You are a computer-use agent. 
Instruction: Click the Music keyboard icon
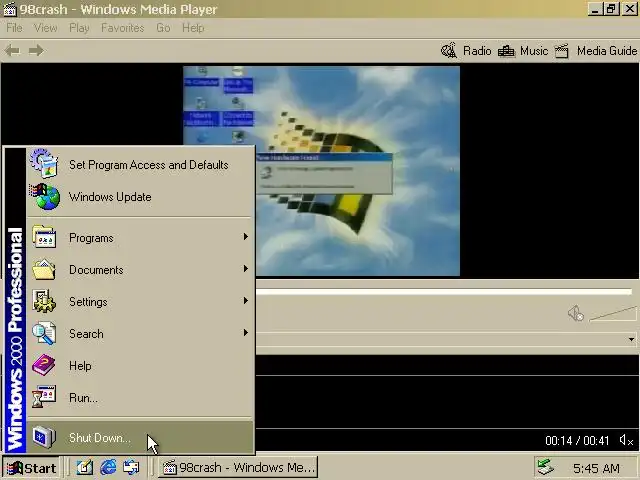tap(507, 51)
